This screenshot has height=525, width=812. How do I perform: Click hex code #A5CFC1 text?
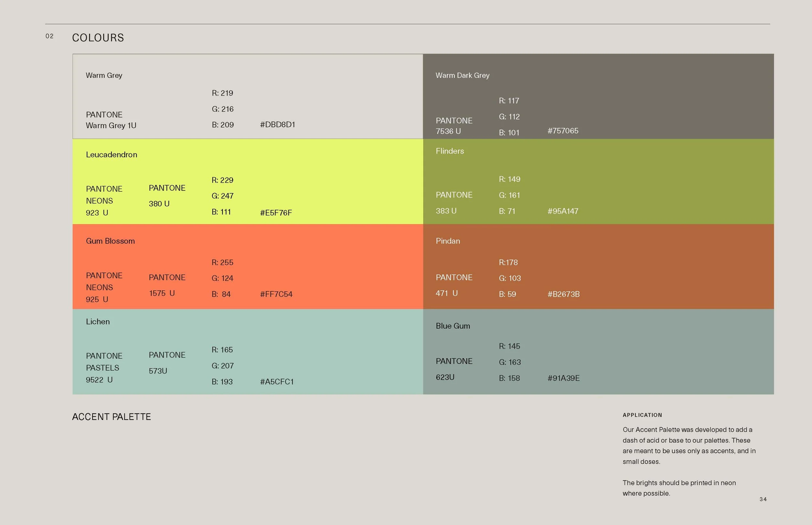277,382
